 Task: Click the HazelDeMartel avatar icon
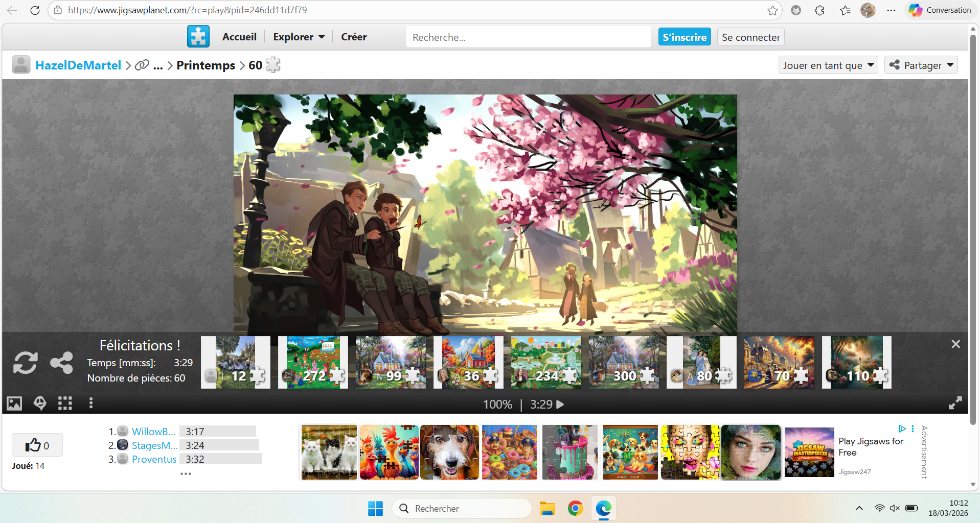tap(21, 65)
